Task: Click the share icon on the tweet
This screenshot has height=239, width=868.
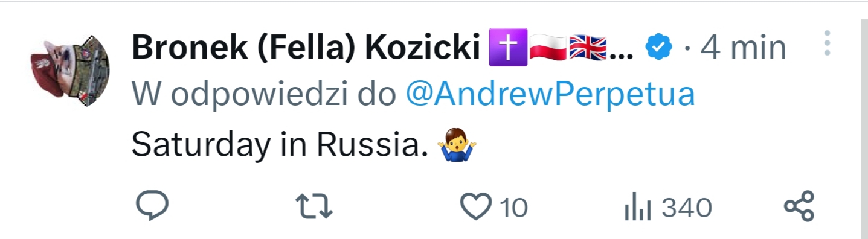Action: (799, 207)
